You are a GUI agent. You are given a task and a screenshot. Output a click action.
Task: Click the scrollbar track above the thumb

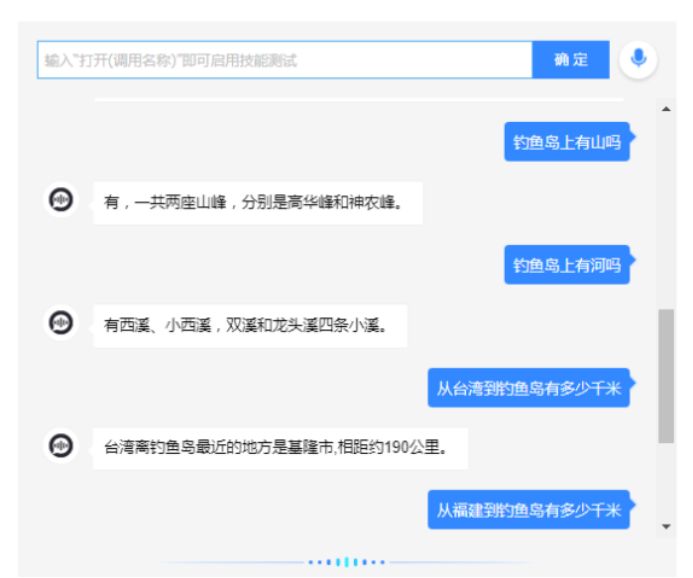(666, 210)
